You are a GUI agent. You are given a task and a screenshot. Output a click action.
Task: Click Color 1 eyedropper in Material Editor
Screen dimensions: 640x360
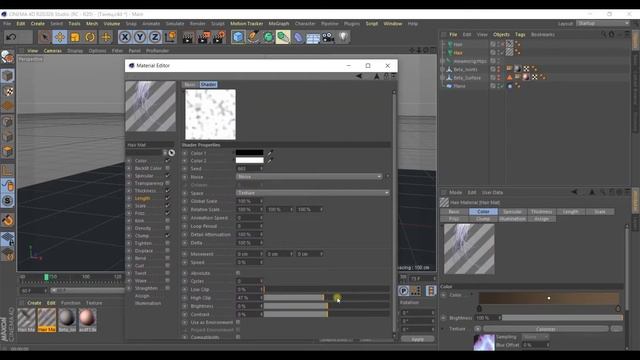270,153
